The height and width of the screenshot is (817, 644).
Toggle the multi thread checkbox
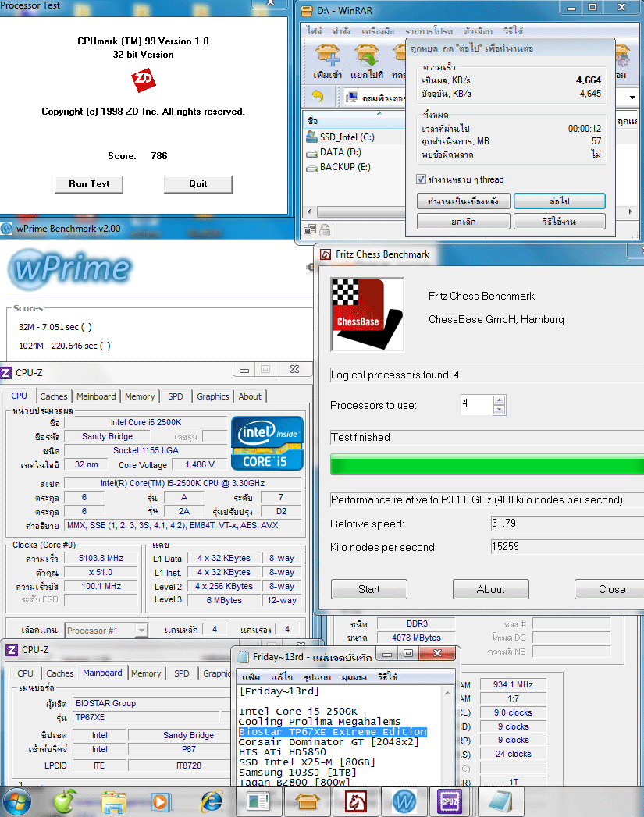(x=421, y=179)
